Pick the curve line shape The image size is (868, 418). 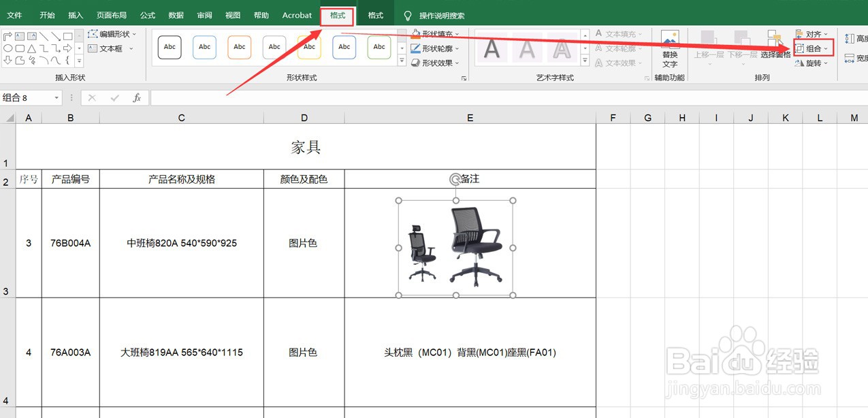(56, 60)
